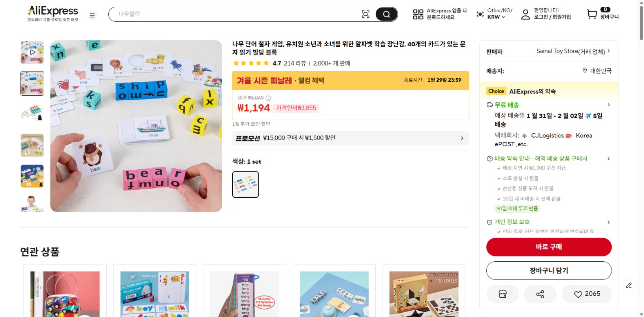The height and width of the screenshot is (317, 644).
Task: Click the add to cart button
Action: pyautogui.click(x=549, y=271)
